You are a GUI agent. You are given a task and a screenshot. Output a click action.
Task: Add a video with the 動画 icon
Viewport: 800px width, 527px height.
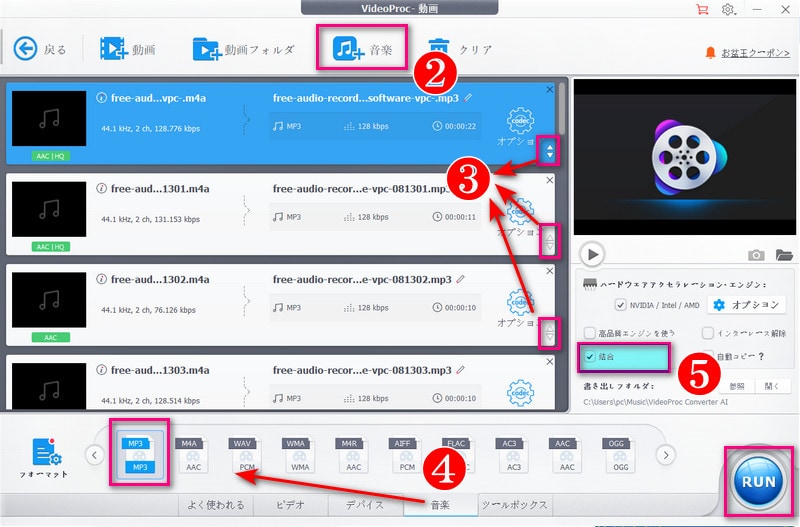[128, 49]
